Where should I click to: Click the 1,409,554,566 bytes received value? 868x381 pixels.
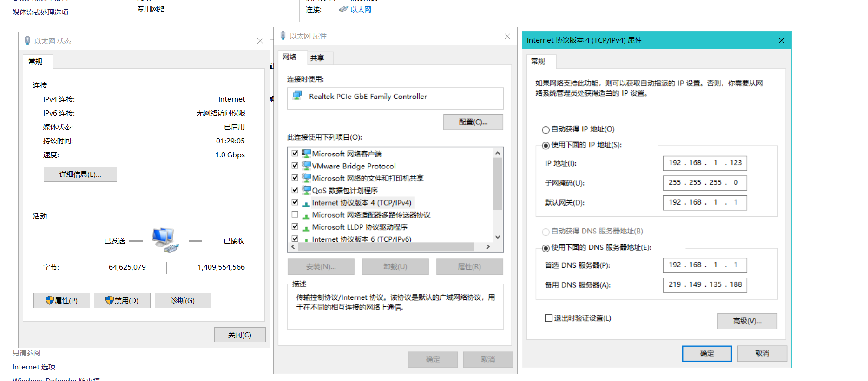point(221,267)
